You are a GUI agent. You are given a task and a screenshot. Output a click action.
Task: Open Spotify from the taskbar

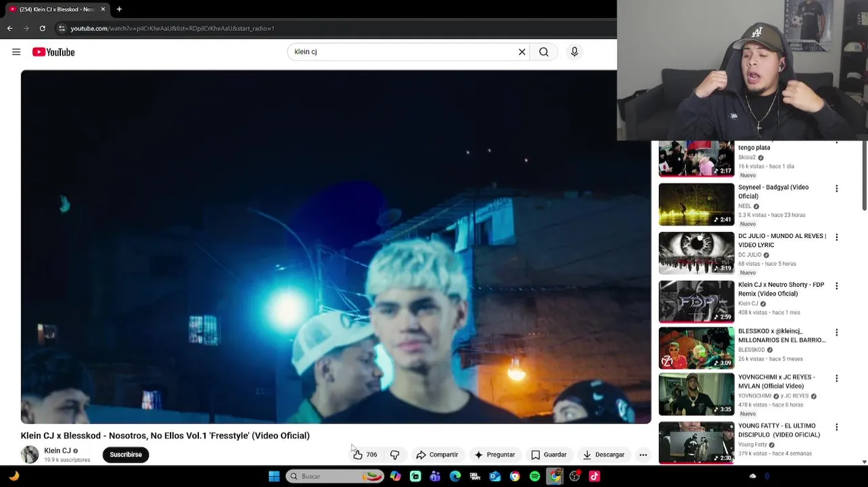pyautogui.click(x=534, y=476)
